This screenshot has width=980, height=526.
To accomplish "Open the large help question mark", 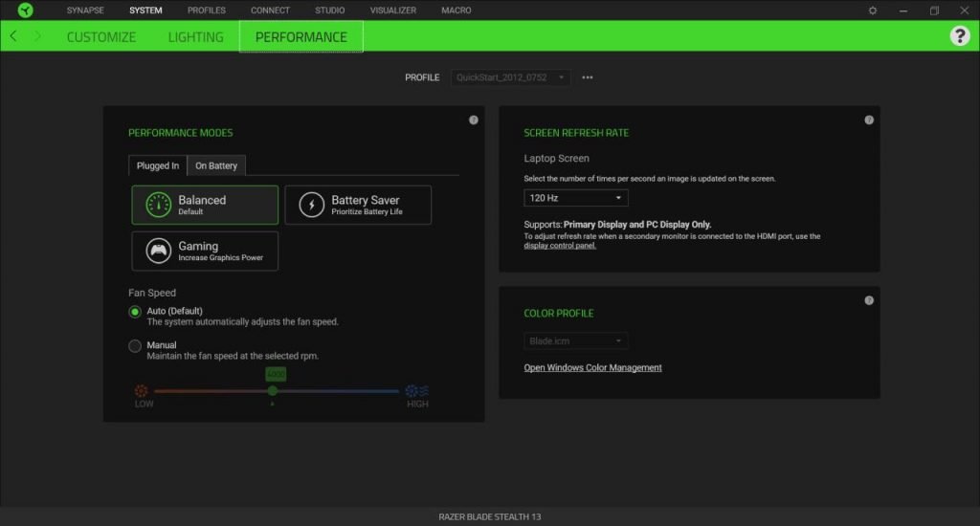I will pos(959,36).
